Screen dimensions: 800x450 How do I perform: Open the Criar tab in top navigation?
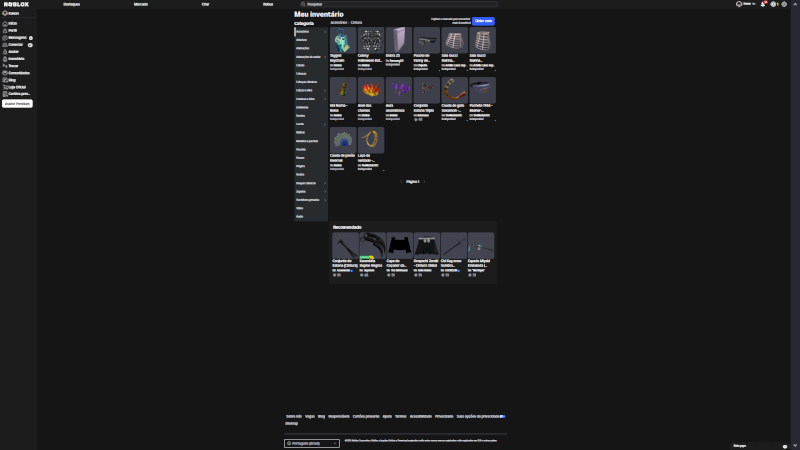pyautogui.click(x=205, y=4)
